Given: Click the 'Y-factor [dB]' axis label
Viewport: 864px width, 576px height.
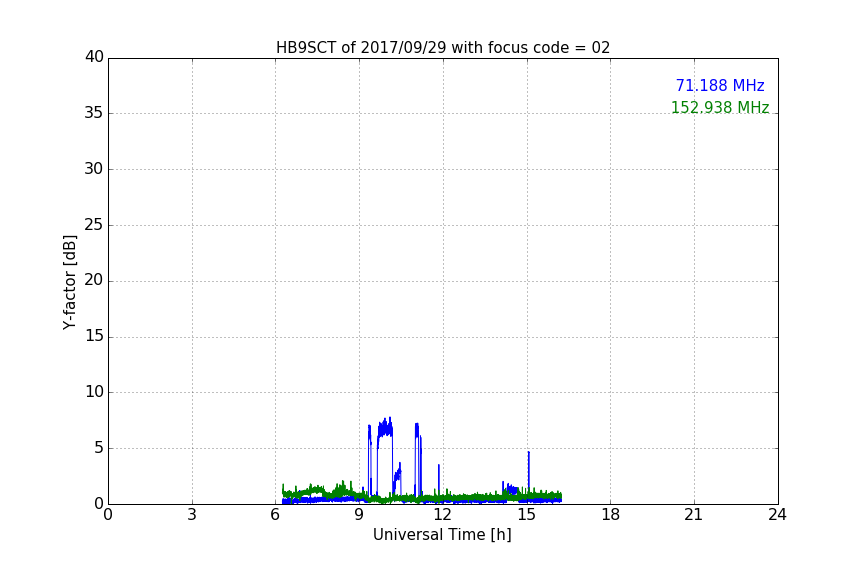Looking at the screenshot, I should 69,283.
